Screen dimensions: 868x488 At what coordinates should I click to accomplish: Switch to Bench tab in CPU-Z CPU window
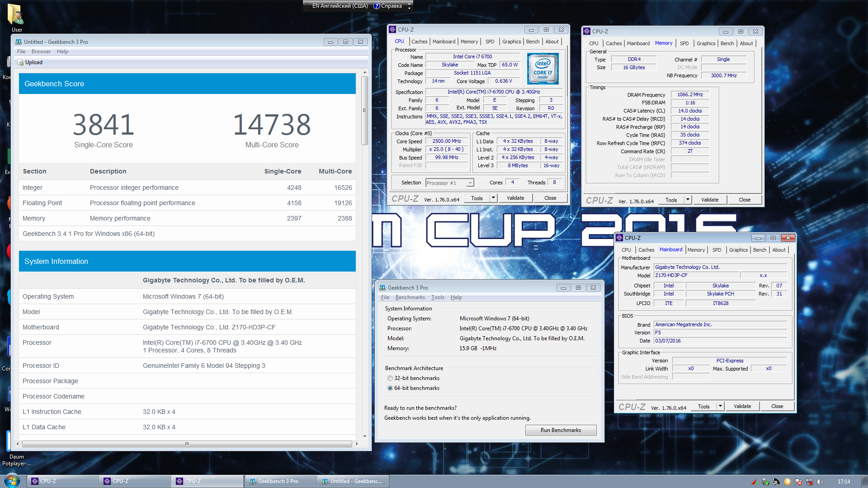(x=533, y=42)
